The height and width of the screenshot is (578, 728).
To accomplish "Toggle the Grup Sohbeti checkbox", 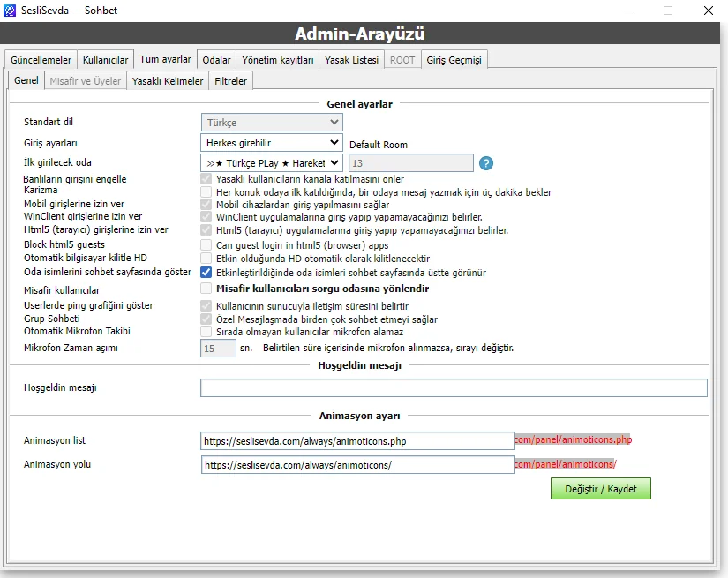I will (x=206, y=319).
